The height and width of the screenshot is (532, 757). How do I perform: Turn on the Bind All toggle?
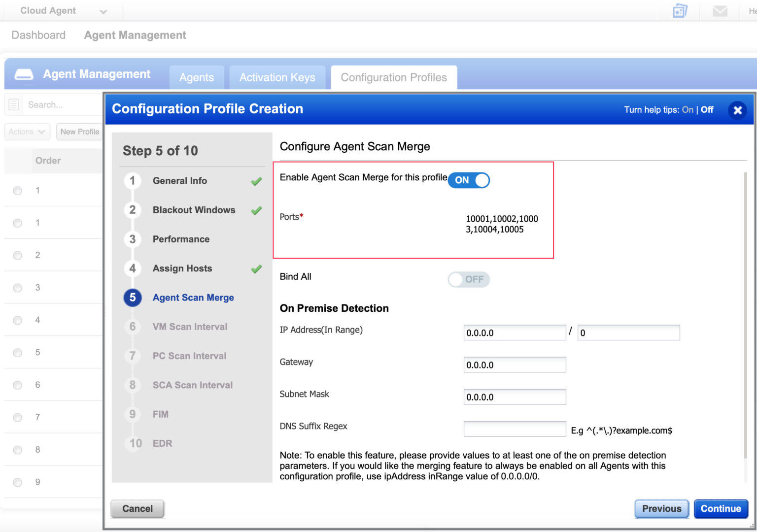(468, 279)
